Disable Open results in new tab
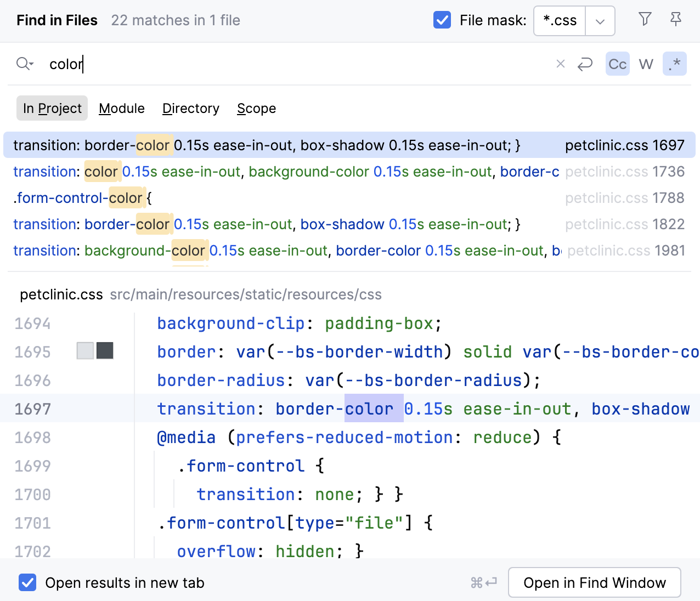The width and height of the screenshot is (700, 601). [27, 582]
